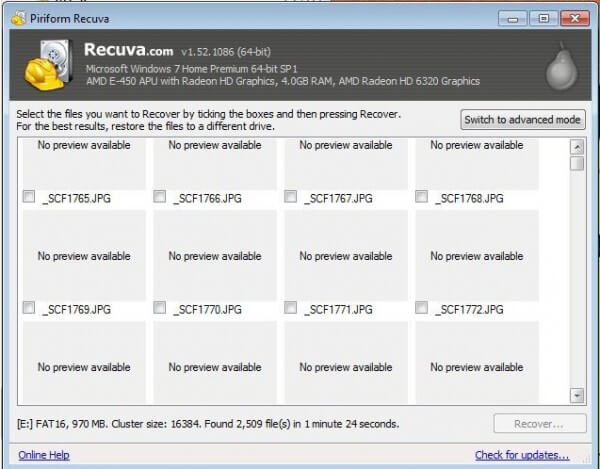
Task: Click the Piriform pear logo
Action: pyautogui.click(x=561, y=66)
